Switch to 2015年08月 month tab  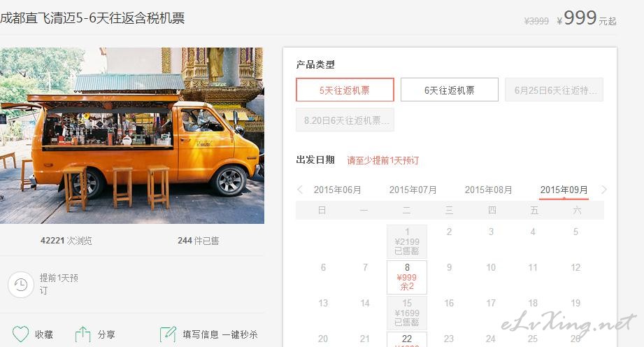pyautogui.click(x=488, y=190)
